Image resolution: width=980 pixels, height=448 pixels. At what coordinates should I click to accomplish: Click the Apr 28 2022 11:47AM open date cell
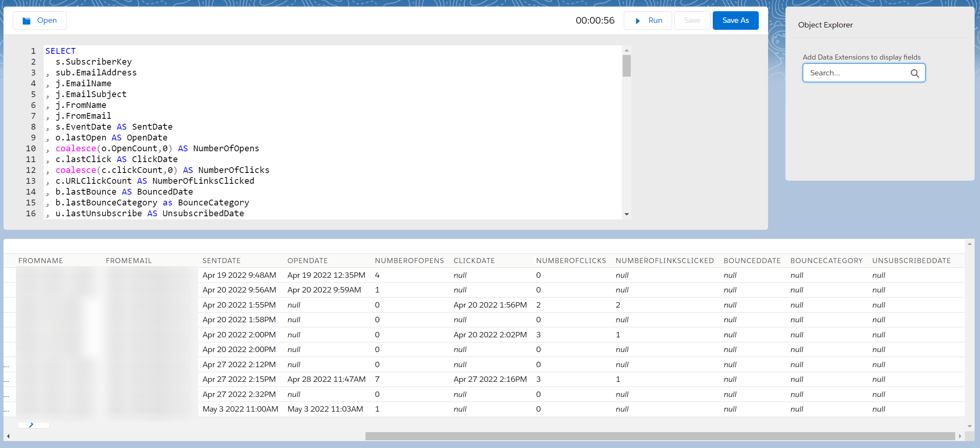[x=326, y=379]
